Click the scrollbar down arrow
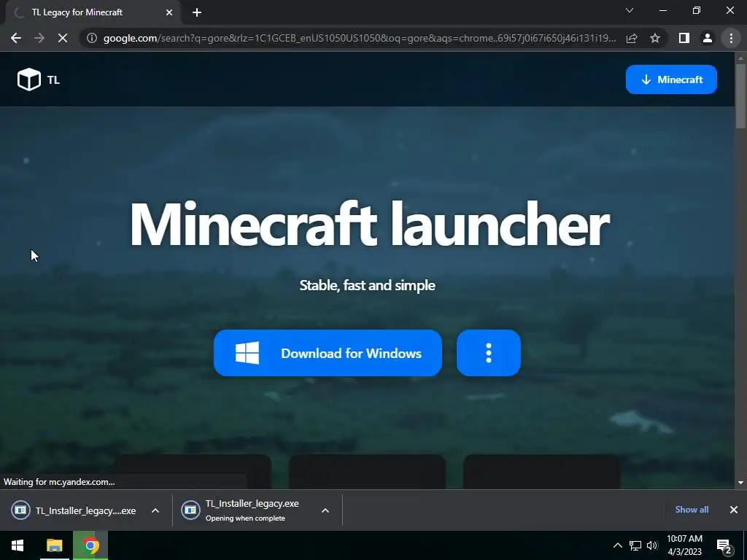The width and height of the screenshot is (747, 560). pyautogui.click(x=740, y=483)
